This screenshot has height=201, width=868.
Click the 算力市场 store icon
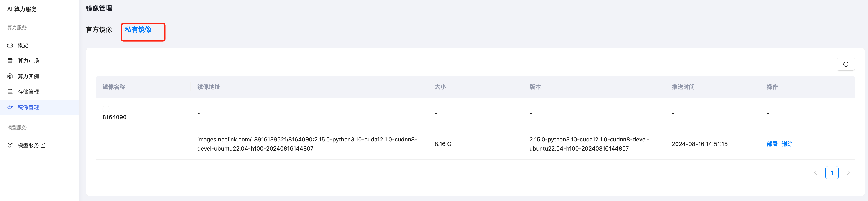(10, 61)
